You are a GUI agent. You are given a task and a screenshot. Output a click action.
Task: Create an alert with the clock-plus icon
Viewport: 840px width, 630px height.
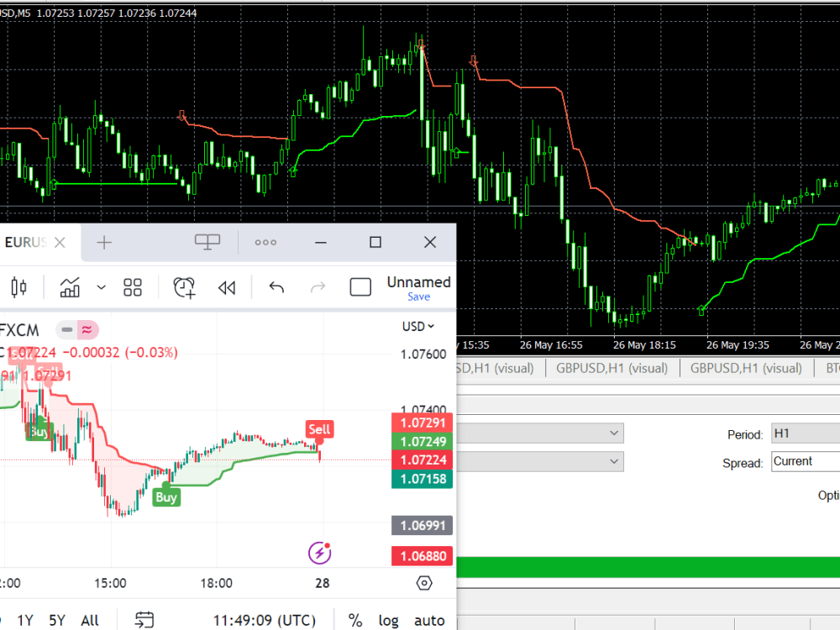coord(184,287)
